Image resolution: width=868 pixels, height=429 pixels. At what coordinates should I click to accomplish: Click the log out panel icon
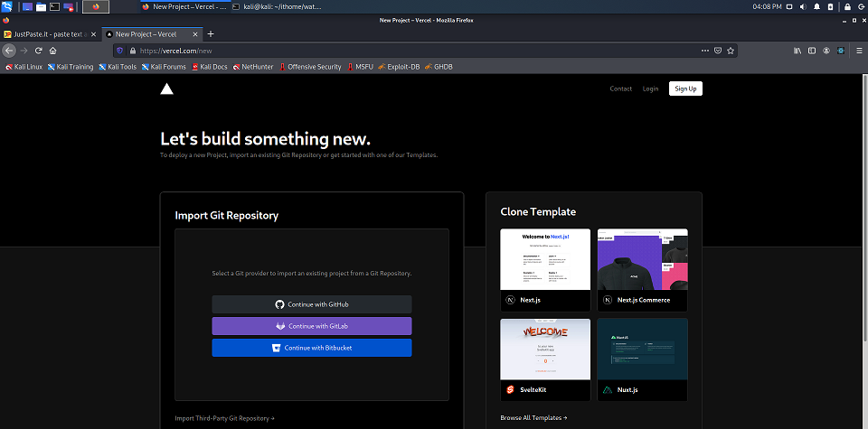pyautogui.click(x=863, y=6)
